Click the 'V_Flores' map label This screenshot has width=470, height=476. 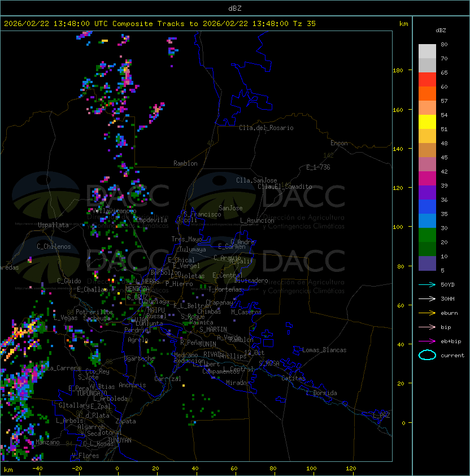85,456
